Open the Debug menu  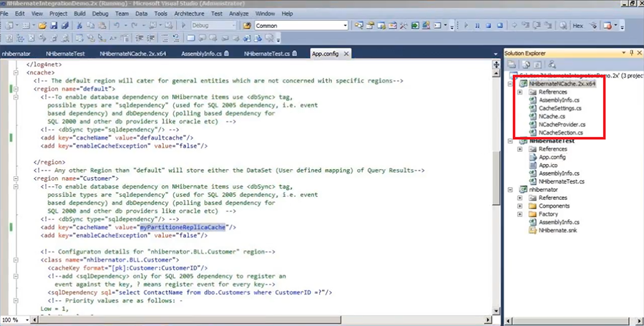[100, 14]
